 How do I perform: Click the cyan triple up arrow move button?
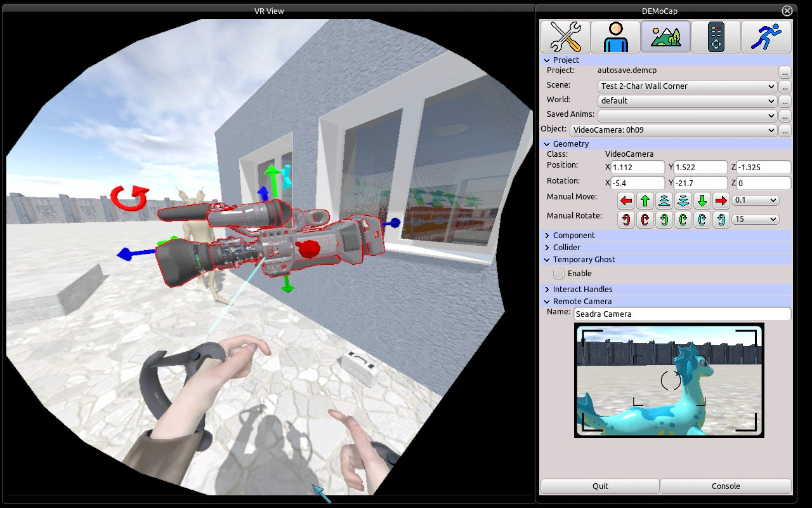tap(664, 201)
